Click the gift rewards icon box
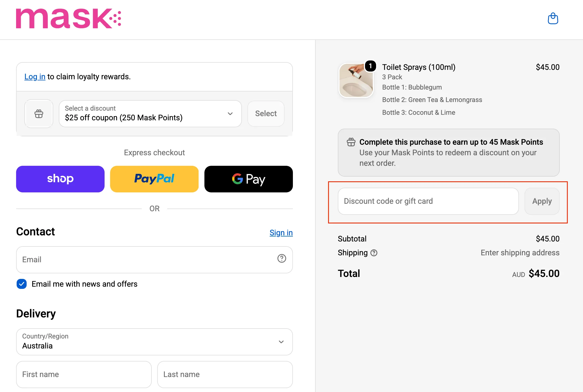This screenshot has height=392, width=583. pyautogui.click(x=39, y=114)
